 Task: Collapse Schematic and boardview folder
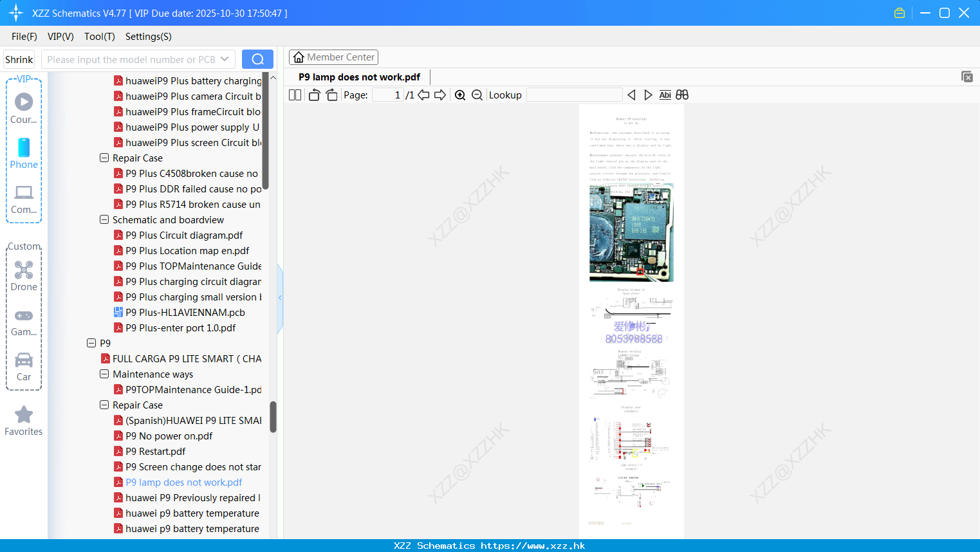click(104, 219)
